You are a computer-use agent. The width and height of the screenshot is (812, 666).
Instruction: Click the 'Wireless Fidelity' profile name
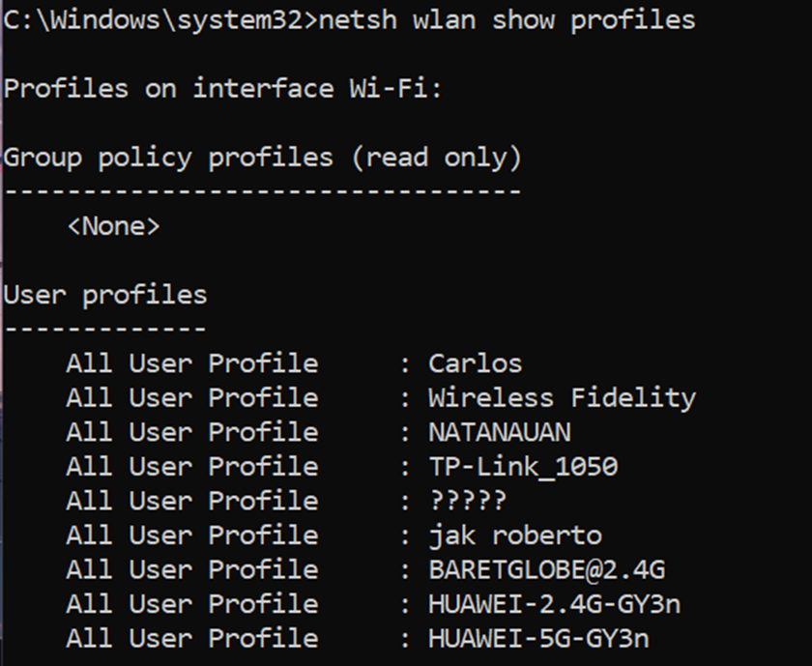(x=563, y=398)
